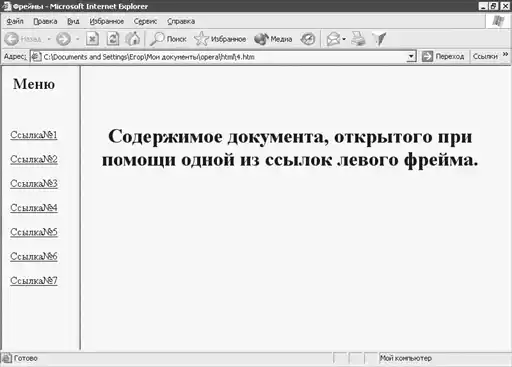Click the Messenger toolbar icon
The height and width of the screenshot is (367, 512).
(379, 39)
